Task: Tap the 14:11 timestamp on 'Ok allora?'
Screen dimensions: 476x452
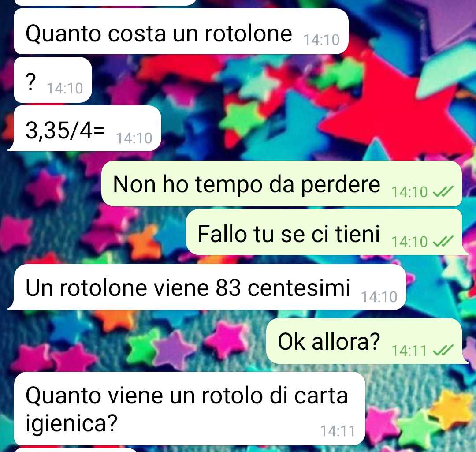Action: pos(409,351)
